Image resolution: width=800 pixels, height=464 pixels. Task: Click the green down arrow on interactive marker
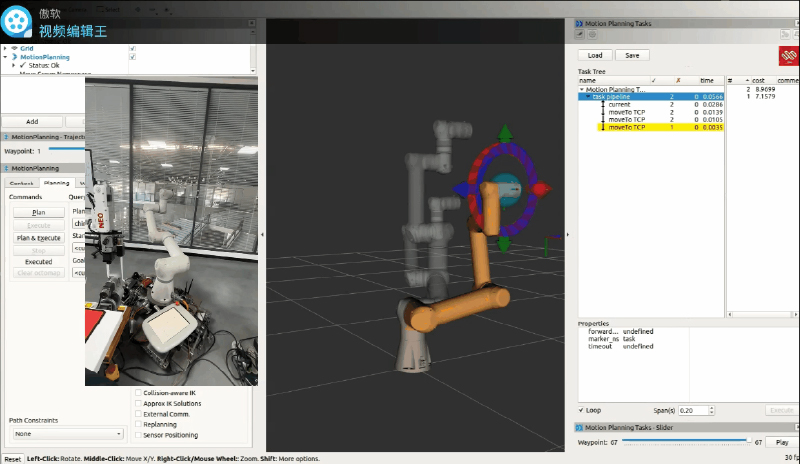(x=504, y=243)
